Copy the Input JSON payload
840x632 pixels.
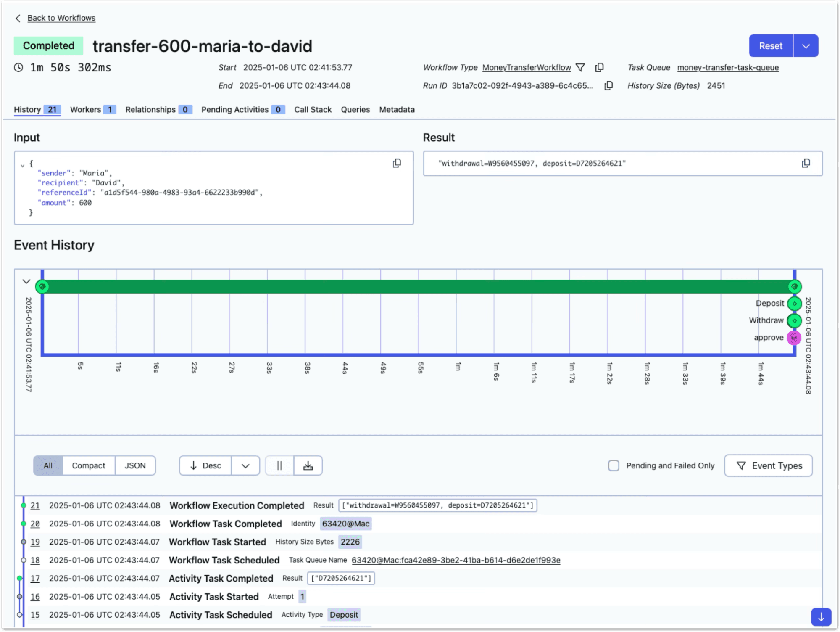[397, 163]
